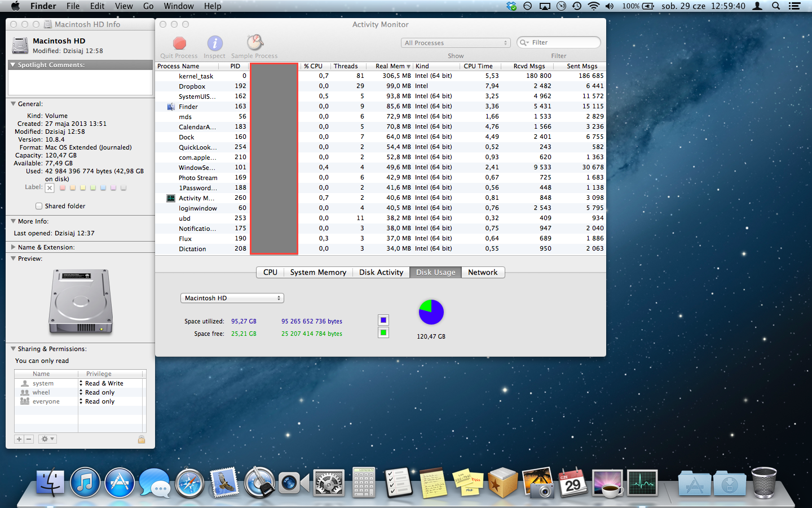Open Calendar icon showing 29 in Dock

(572, 483)
